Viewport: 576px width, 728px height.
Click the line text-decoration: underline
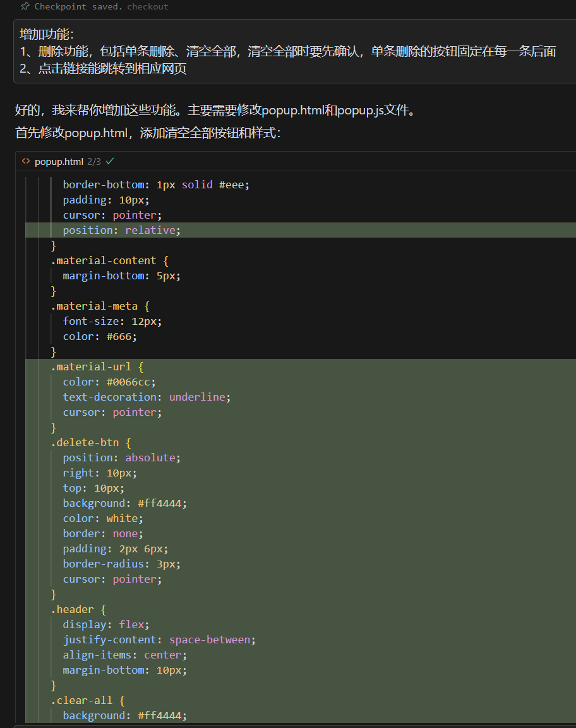click(x=147, y=397)
